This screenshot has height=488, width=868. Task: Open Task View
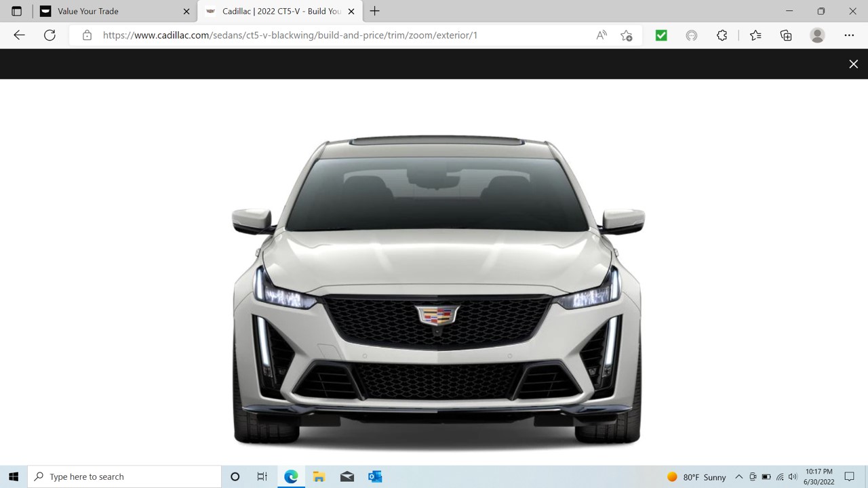coord(262,476)
